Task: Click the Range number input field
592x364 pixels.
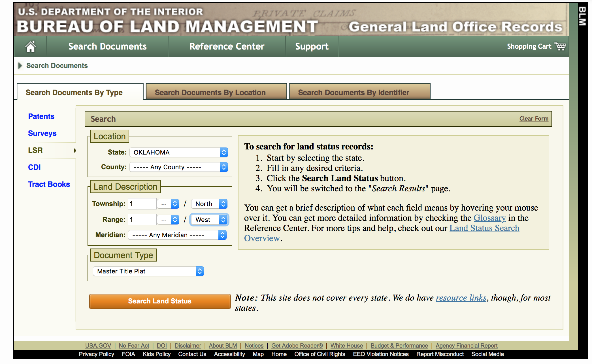Action: coord(142,220)
